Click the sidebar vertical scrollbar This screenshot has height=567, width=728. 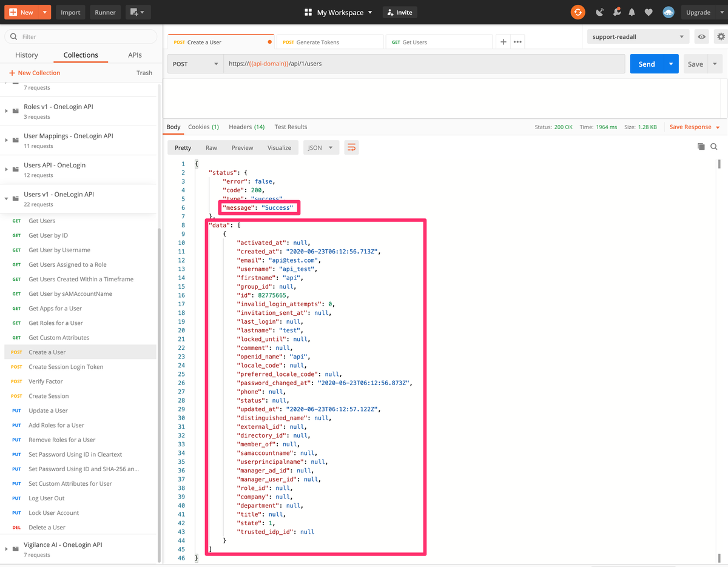pyautogui.click(x=160, y=394)
